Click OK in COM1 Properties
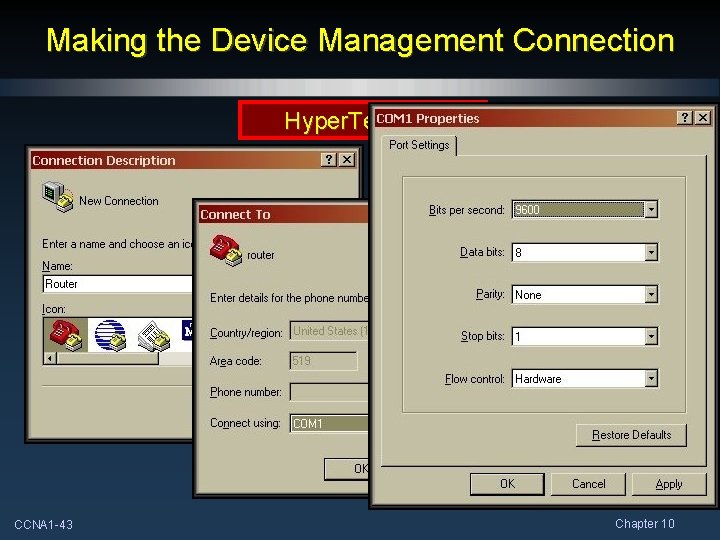The height and width of the screenshot is (540, 720). pyautogui.click(x=507, y=484)
